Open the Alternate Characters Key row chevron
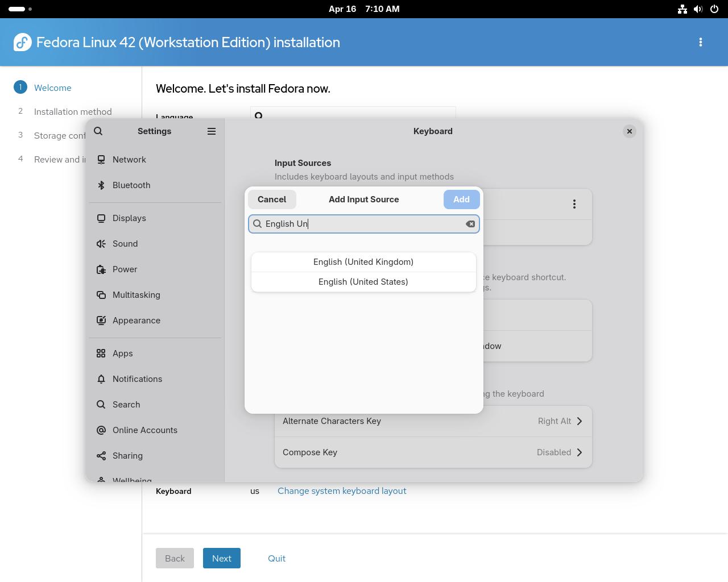Screen dimensions: 728x582 coord(580,421)
